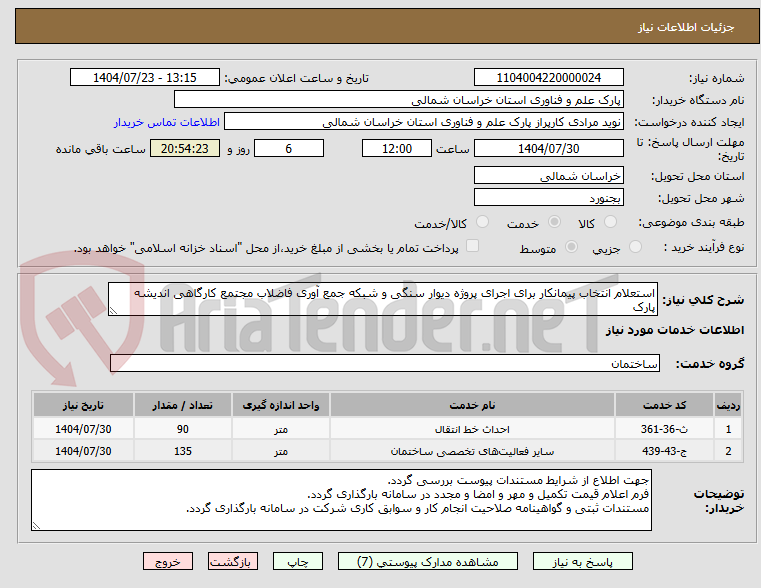Click date 1404/07/30 in row 2
The width and height of the screenshot is (761, 588).
tap(83, 451)
